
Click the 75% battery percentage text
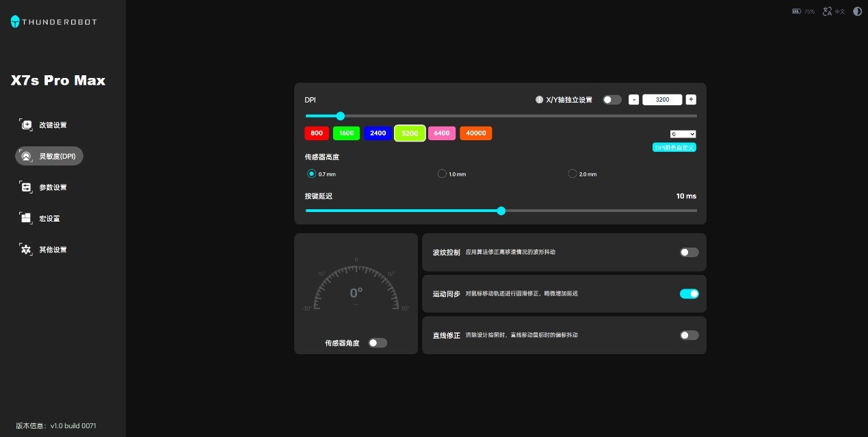coord(809,12)
